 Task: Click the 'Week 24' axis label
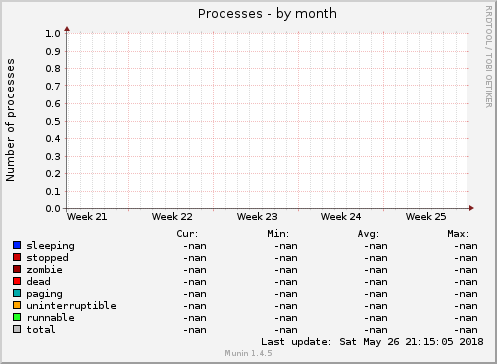tap(341, 217)
